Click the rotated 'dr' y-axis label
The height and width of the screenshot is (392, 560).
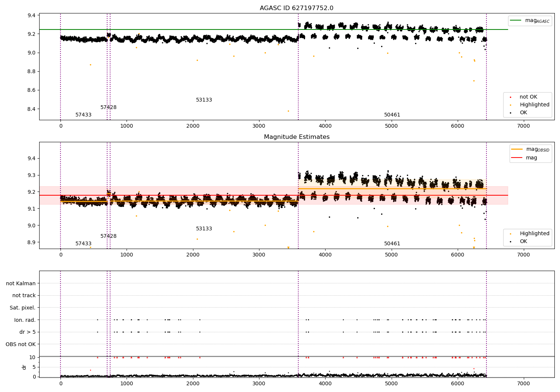click(x=24, y=367)
